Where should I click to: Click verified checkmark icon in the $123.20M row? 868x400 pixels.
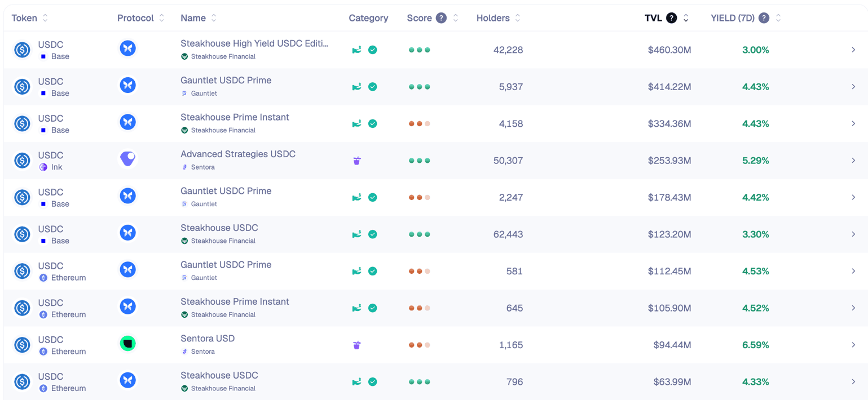373,234
